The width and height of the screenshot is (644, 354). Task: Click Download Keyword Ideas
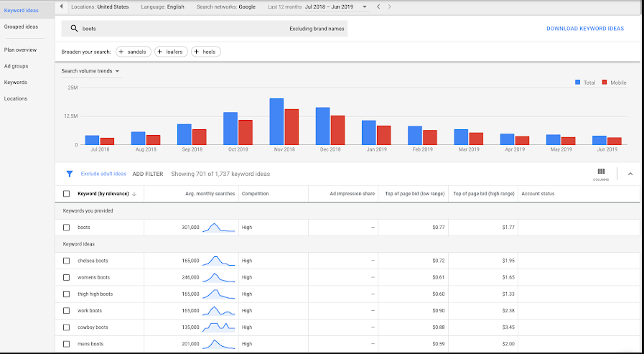(x=585, y=29)
